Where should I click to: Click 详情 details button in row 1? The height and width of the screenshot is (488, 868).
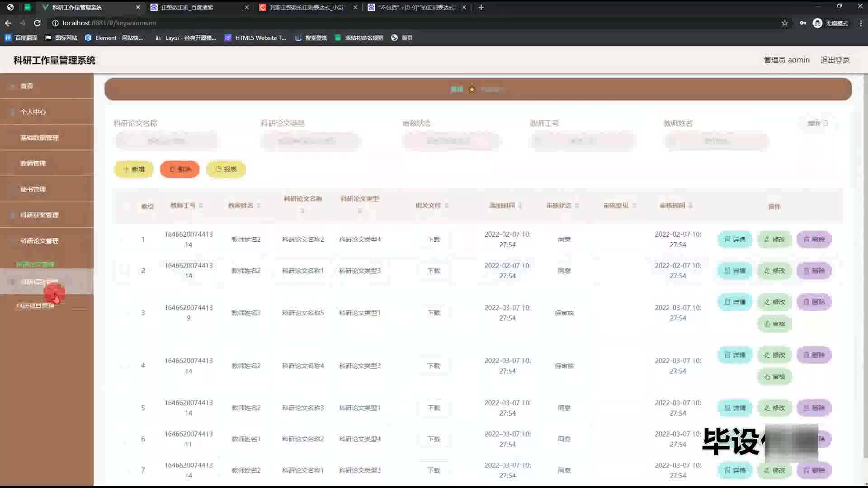(x=735, y=239)
